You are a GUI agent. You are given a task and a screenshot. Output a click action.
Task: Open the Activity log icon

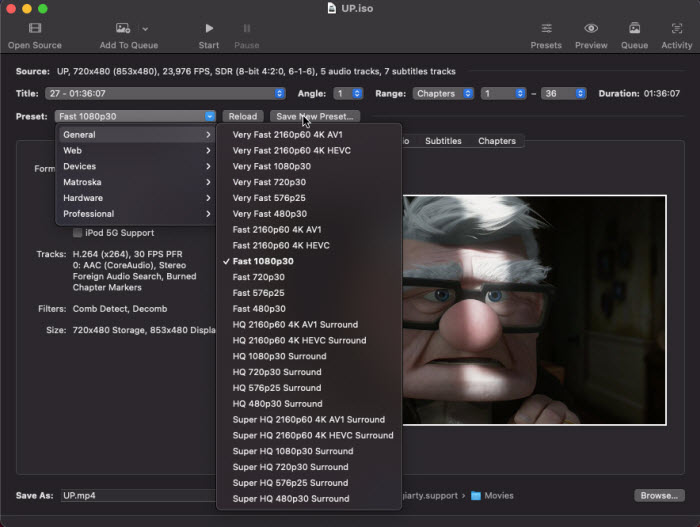point(677,28)
